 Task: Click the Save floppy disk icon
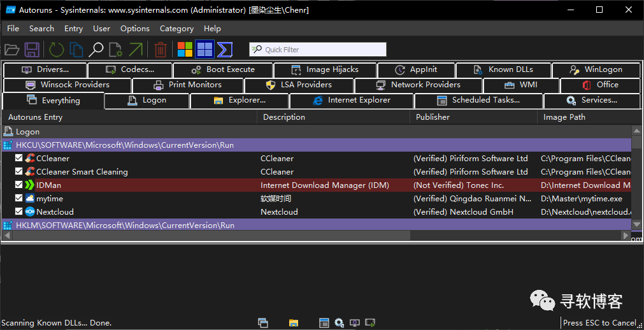(x=32, y=49)
